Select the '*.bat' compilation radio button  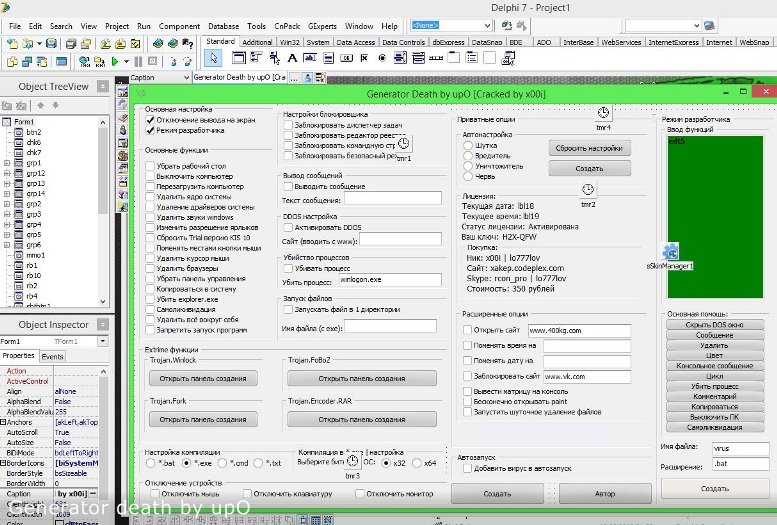click(x=151, y=463)
